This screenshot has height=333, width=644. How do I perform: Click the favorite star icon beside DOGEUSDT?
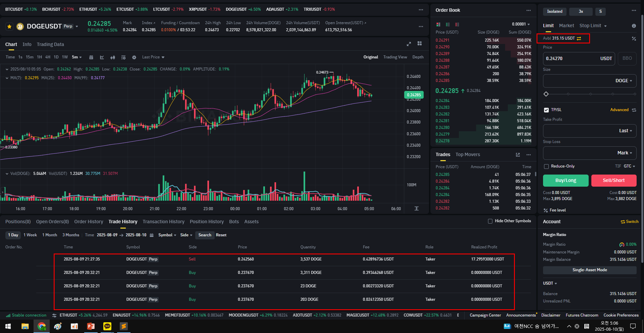(9, 27)
